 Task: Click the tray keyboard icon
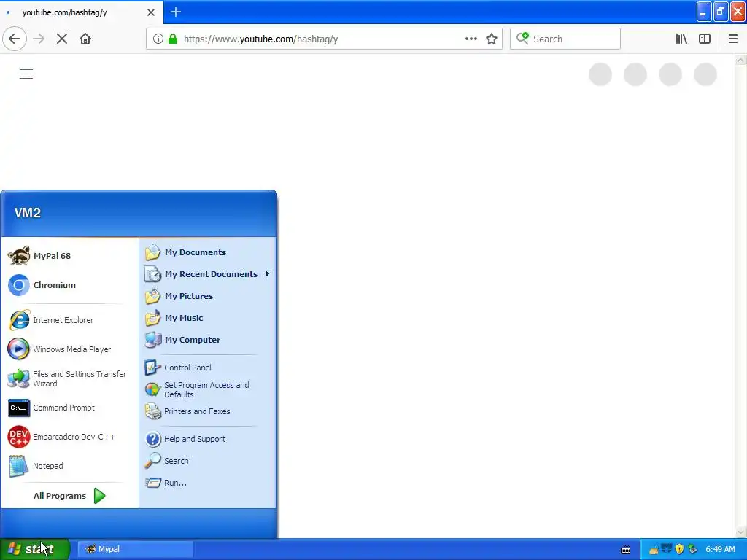(x=626, y=550)
